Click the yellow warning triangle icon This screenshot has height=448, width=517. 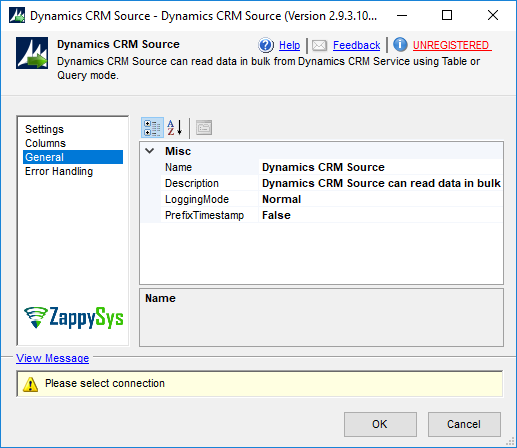coord(30,384)
